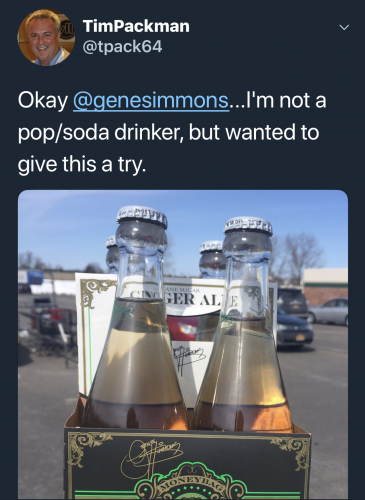Viewport: 365px width, 500px height.
Task: Select the tweet text about pop/soda
Action: [x=172, y=132]
